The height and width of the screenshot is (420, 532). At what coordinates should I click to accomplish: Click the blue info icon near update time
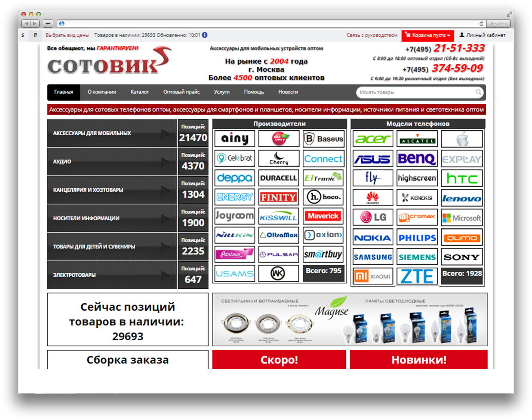point(205,35)
